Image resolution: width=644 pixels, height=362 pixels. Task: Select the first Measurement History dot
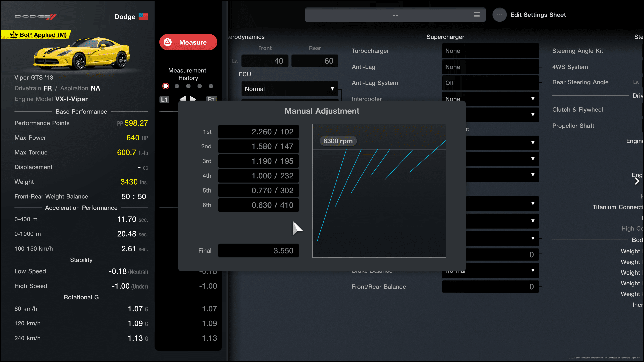click(x=166, y=86)
